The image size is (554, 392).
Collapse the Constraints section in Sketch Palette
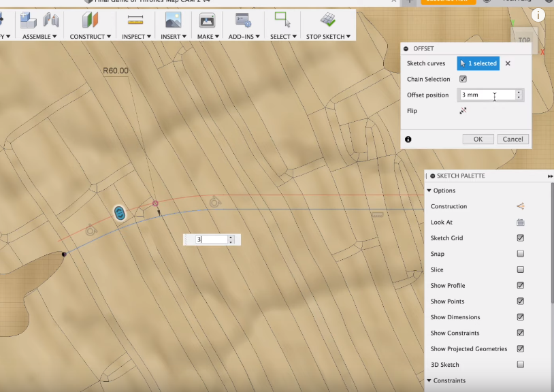click(429, 380)
